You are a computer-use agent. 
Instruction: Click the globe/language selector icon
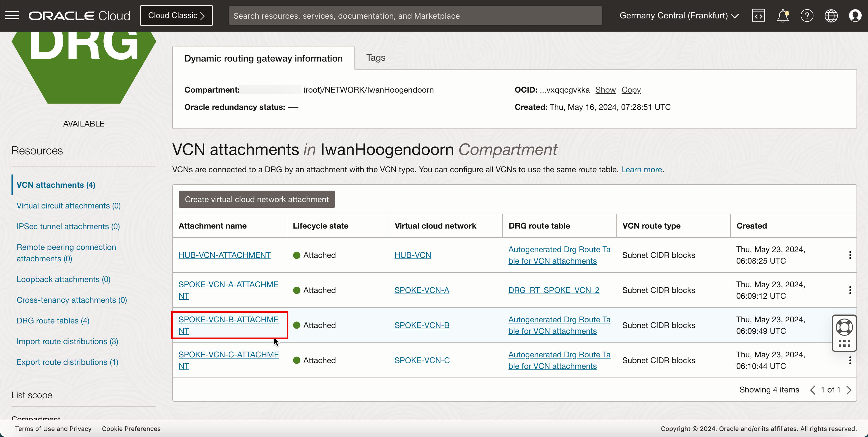click(831, 16)
